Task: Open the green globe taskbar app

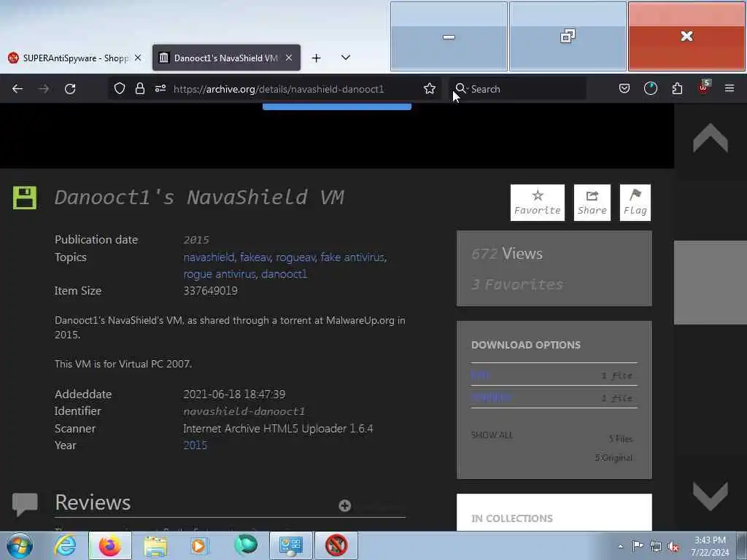Action: pyautogui.click(x=246, y=545)
